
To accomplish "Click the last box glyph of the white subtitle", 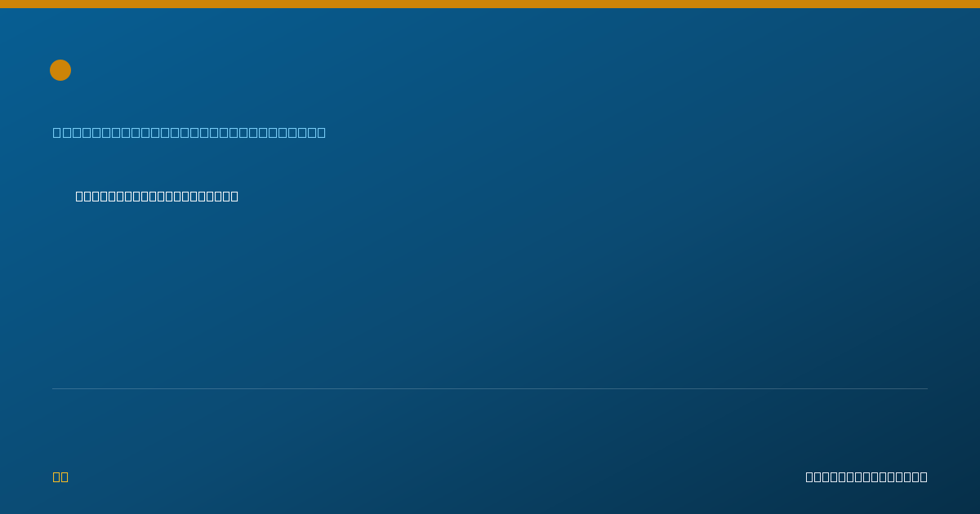I will tap(234, 196).
